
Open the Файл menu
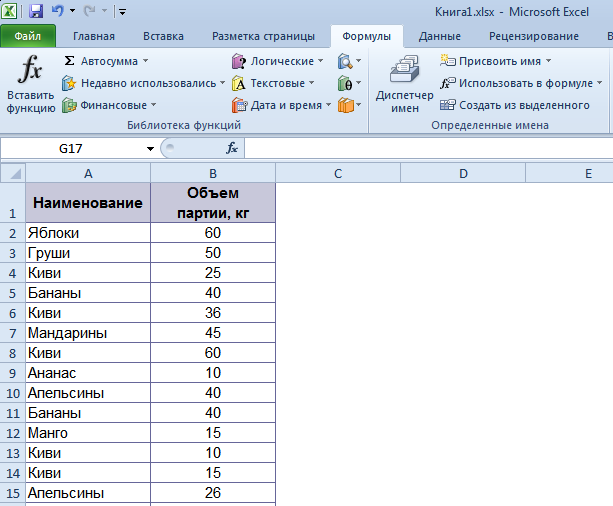pos(28,36)
